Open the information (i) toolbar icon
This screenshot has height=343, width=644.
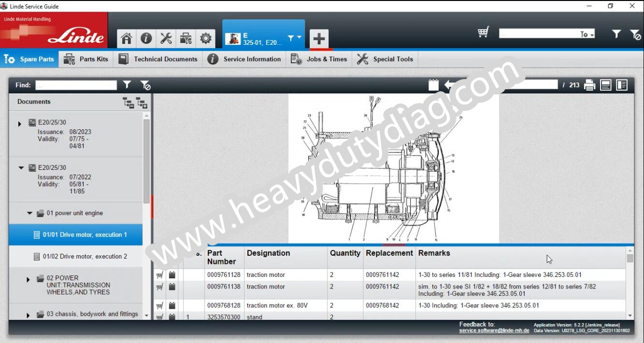[x=146, y=38]
